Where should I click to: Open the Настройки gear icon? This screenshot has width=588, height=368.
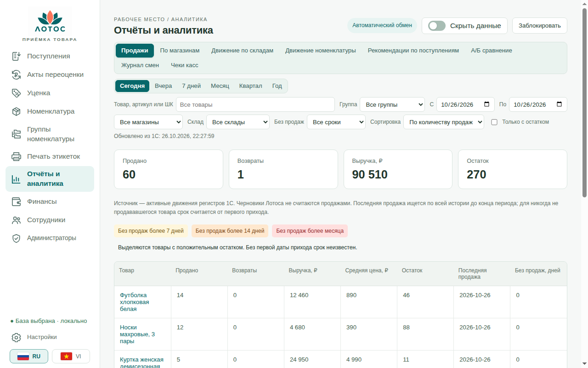17,337
